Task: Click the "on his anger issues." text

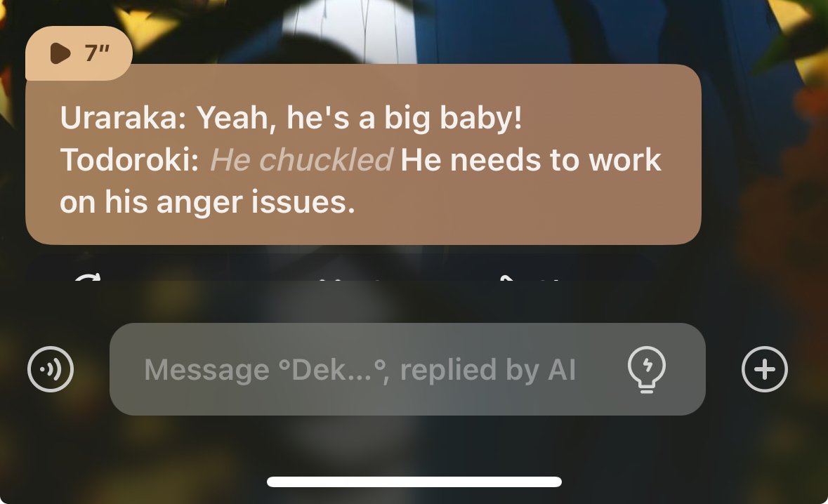Action: 208,202
